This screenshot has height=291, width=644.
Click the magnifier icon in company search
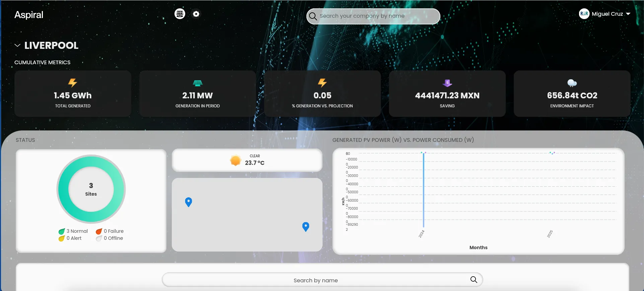pyautogui.click(x=313, y=16)
